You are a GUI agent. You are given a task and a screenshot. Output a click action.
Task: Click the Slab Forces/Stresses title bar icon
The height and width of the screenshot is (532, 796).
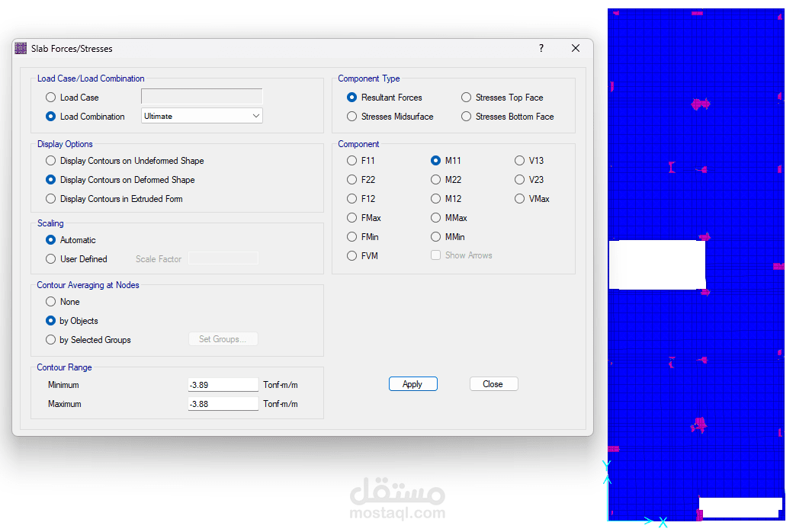pyautogui.click(x=21, y=48)
